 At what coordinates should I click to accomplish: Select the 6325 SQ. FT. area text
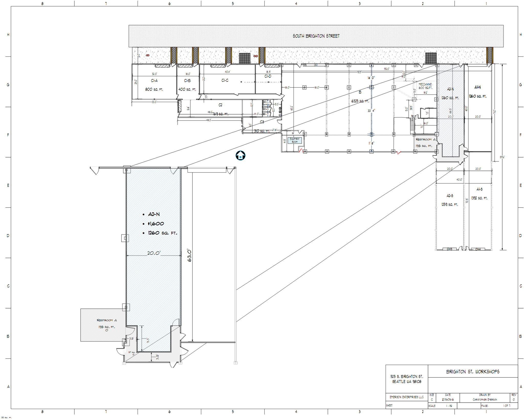tap(360, 101)
